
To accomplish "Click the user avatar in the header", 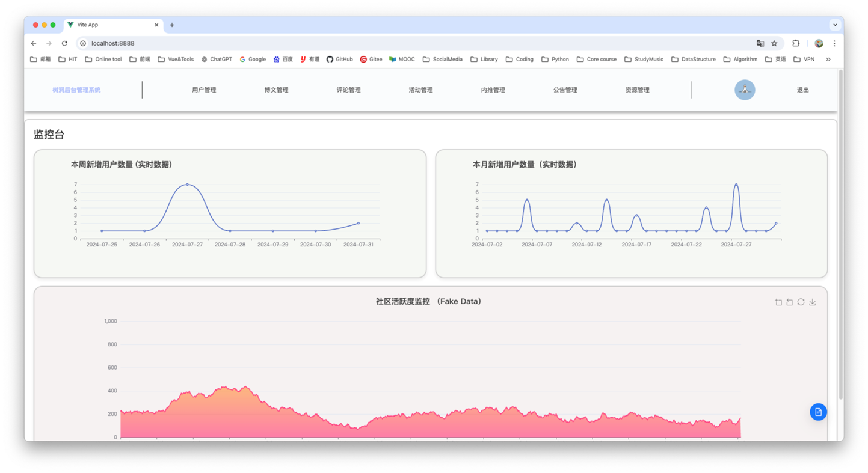I will point(744,90).
